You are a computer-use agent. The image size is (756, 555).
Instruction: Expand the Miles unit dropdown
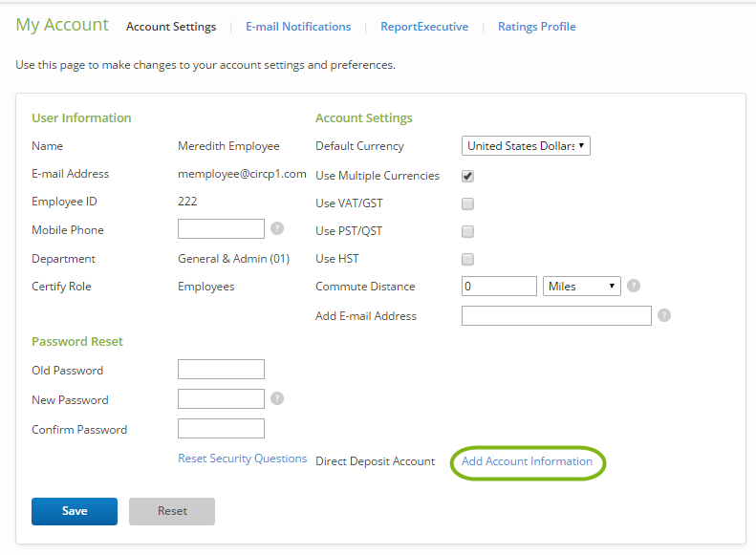tap(581, 287)
